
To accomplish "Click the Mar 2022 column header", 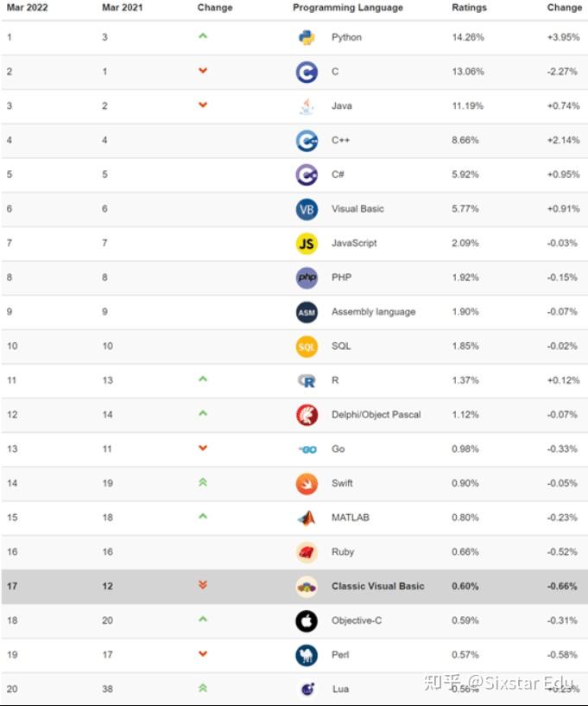I will (27, 8).
